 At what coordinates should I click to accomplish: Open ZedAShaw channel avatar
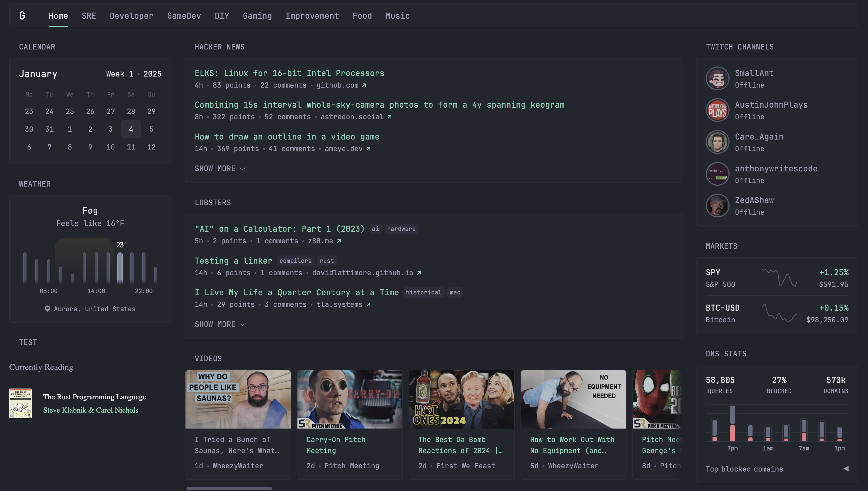tap(717, 206)
